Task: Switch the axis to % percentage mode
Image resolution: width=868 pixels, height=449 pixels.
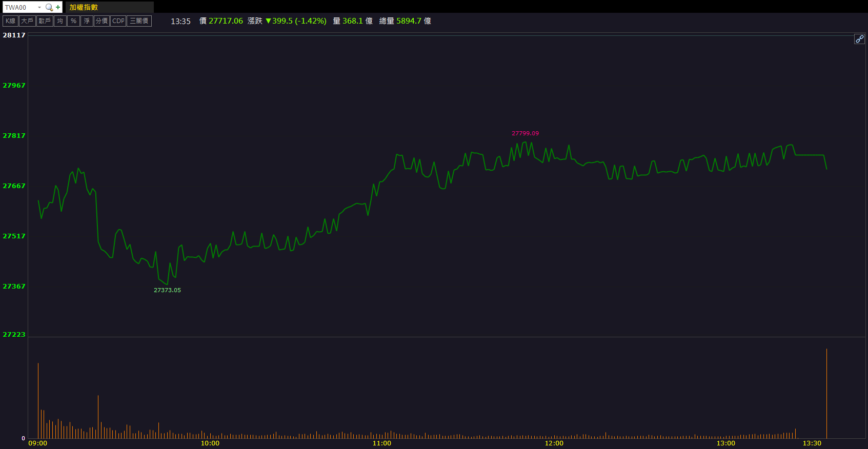Action: [73, 21]
